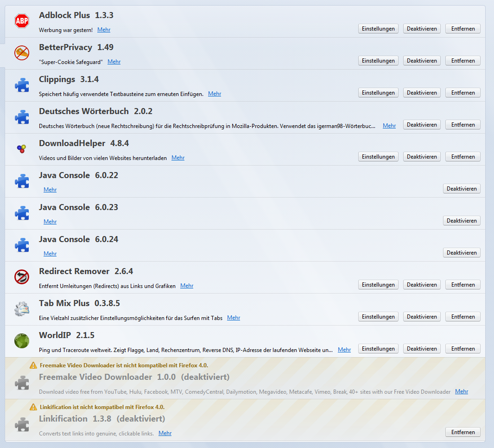Open Mehr link for Adblock Plus
494x448 pixels.
104,30
